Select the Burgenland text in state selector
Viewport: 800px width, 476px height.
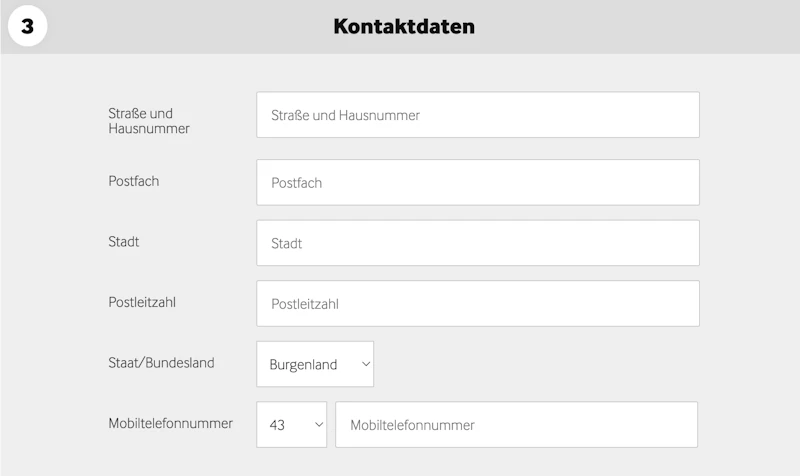(303, 365)
